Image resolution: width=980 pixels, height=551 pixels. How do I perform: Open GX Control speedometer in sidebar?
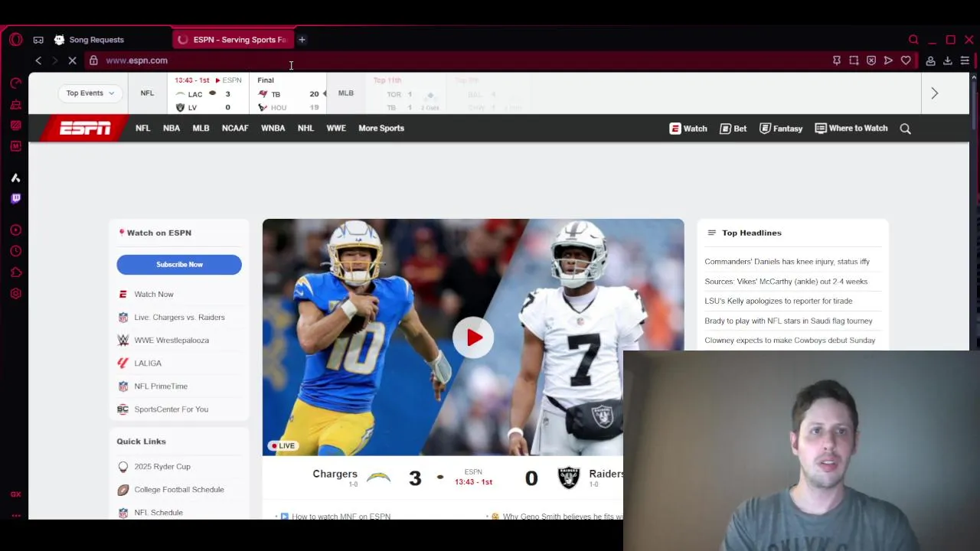[x=15, y=83]
